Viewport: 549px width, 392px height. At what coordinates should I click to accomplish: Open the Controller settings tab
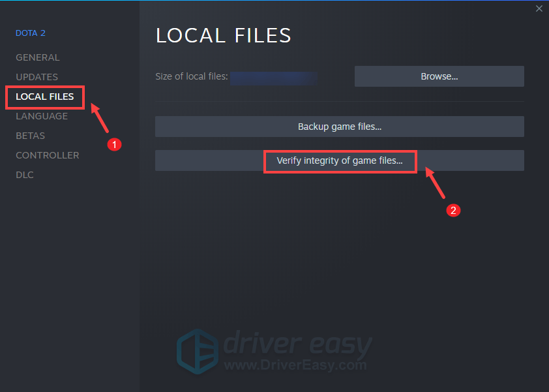47,155
